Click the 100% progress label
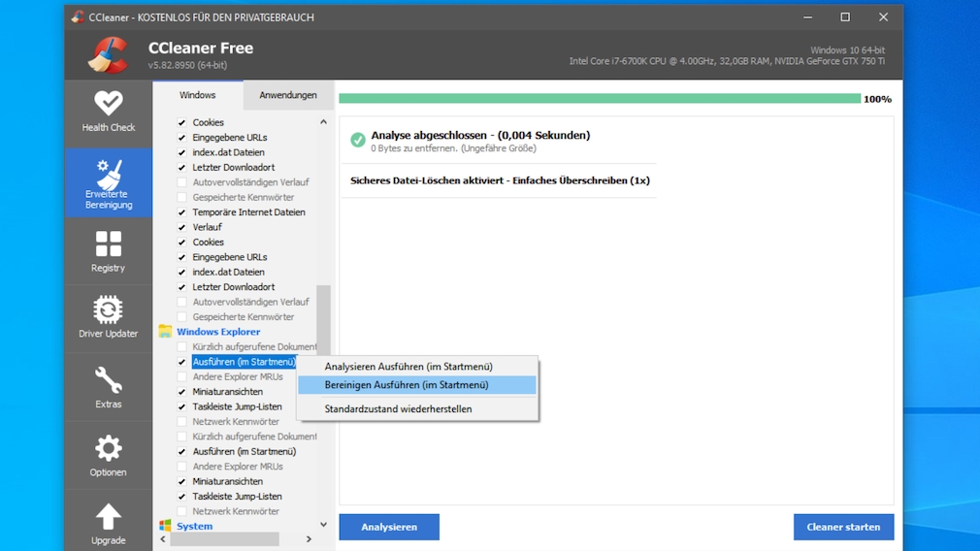 point(877,99)
